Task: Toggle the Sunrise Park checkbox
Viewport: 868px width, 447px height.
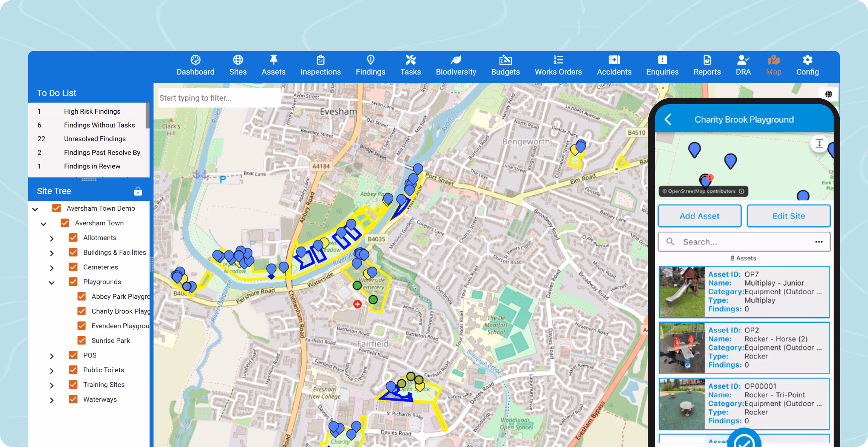Action: pos(82,340)
